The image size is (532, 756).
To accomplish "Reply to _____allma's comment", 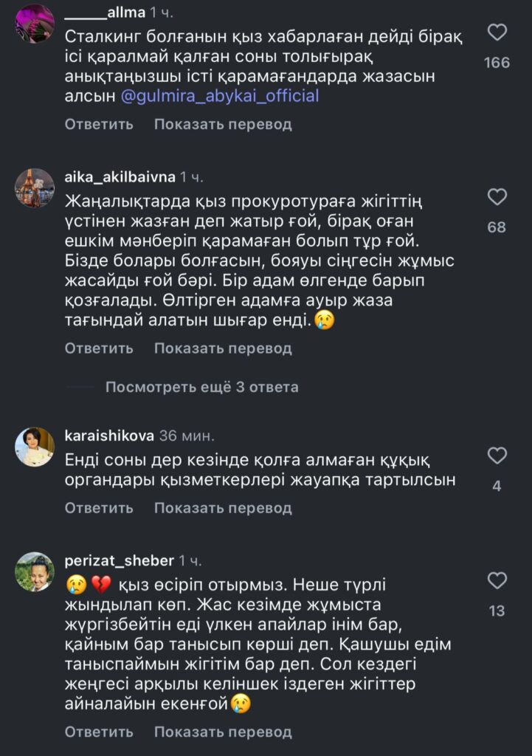I will (99, 125).
